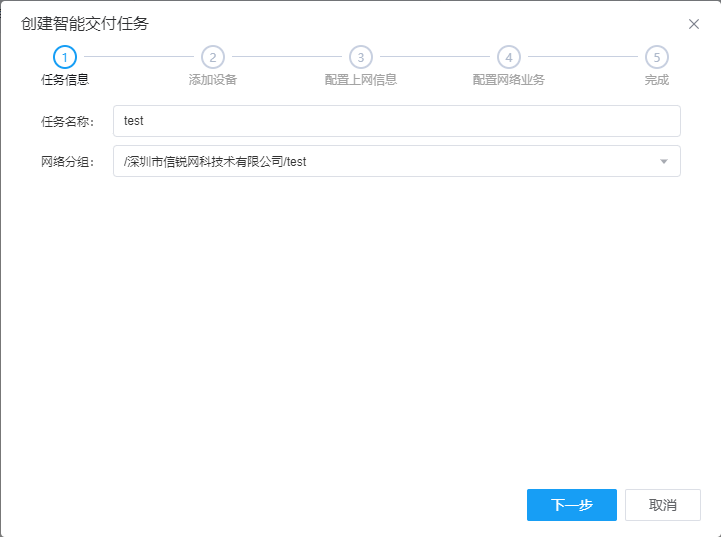This screenshot has width=721, height=537.
Task: Jump to the 配置上网信息 step label
Action: pyautogui.click(x=361, y=80)
